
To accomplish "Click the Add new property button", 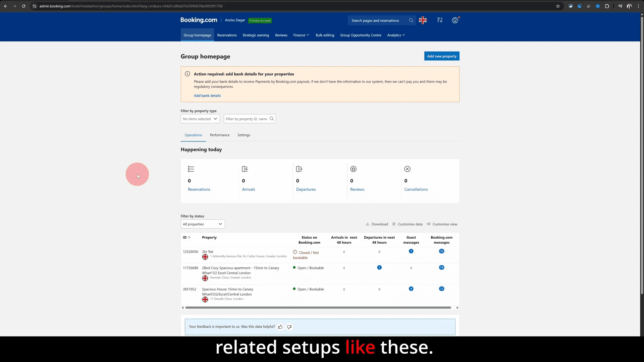I will click(x=442, y=56).
